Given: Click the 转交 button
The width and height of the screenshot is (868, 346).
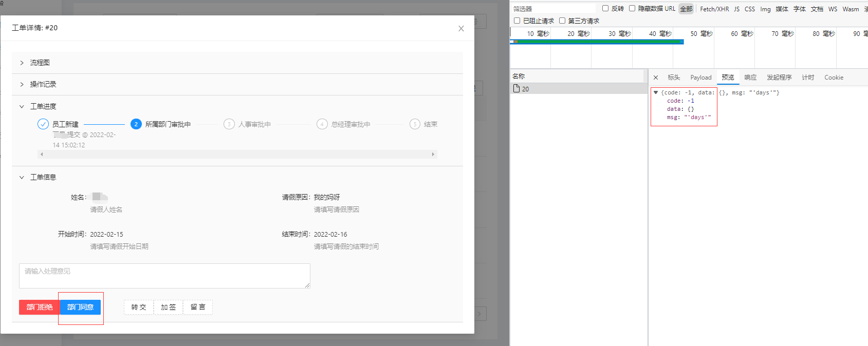Looking at the screenshot, I should point(139,307).
